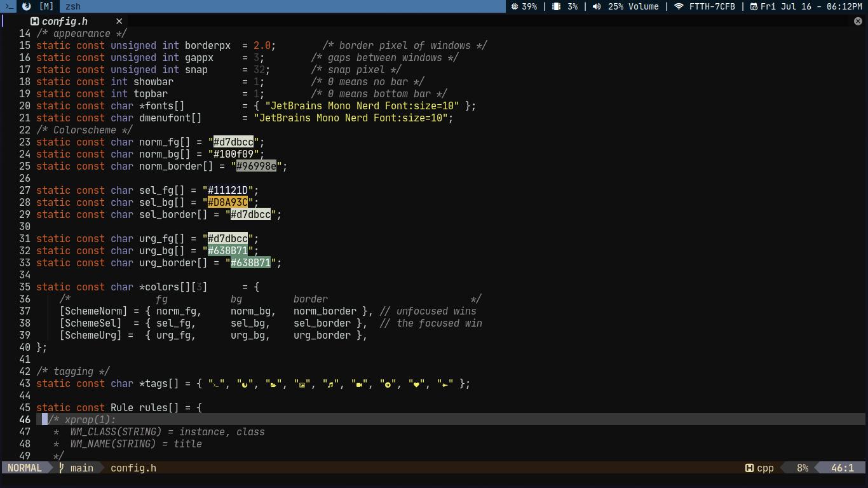The height and width of the screenshot is (488, 868).
Task: Click the 25% Volume status text
Action: [x=634, y=6]
